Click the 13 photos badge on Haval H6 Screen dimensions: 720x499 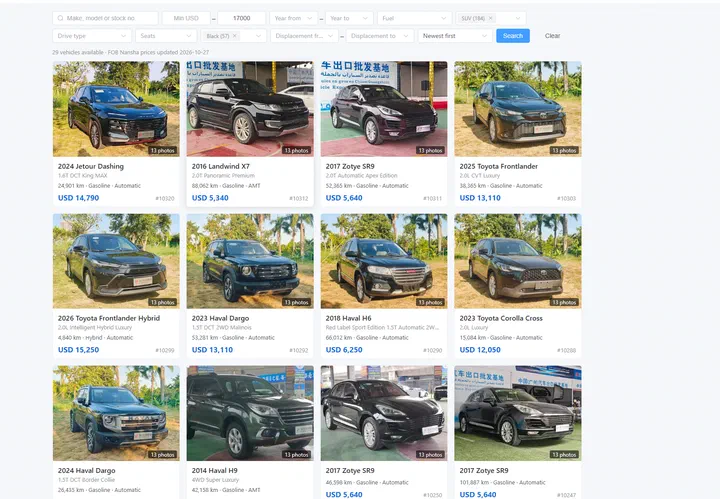coord(430,303)
